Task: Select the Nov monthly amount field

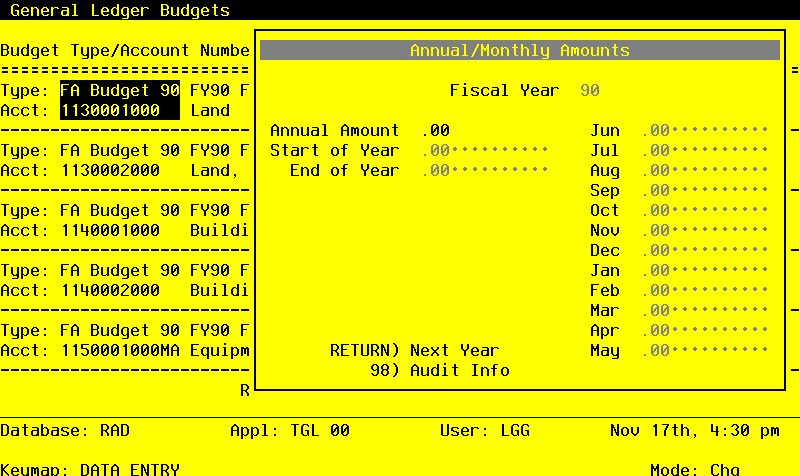Action: coord(705,230)
